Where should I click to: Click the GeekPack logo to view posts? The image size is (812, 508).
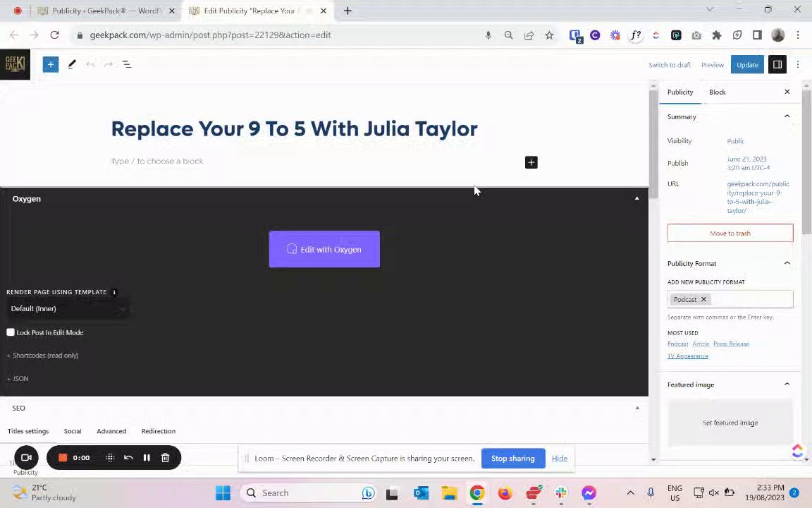point(15,64)
